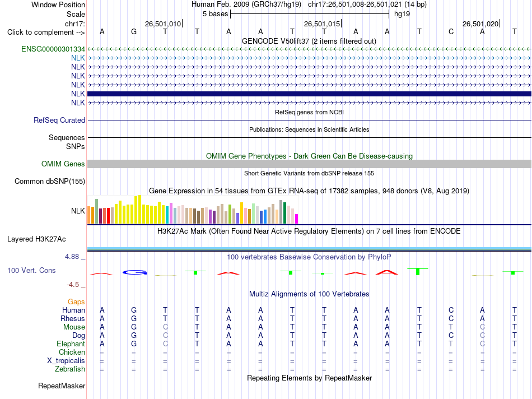
Task: Click the Window Position label
Action: coord(58,4)
